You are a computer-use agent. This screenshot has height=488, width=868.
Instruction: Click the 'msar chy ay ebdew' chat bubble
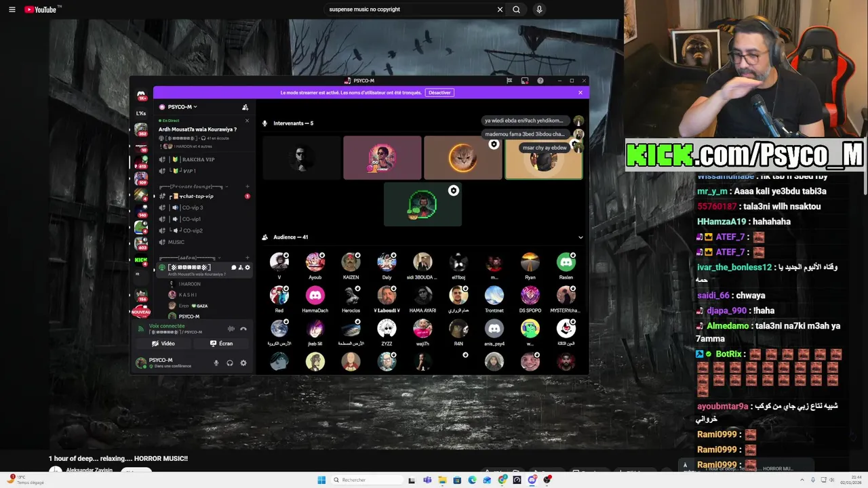coord(545,148)
